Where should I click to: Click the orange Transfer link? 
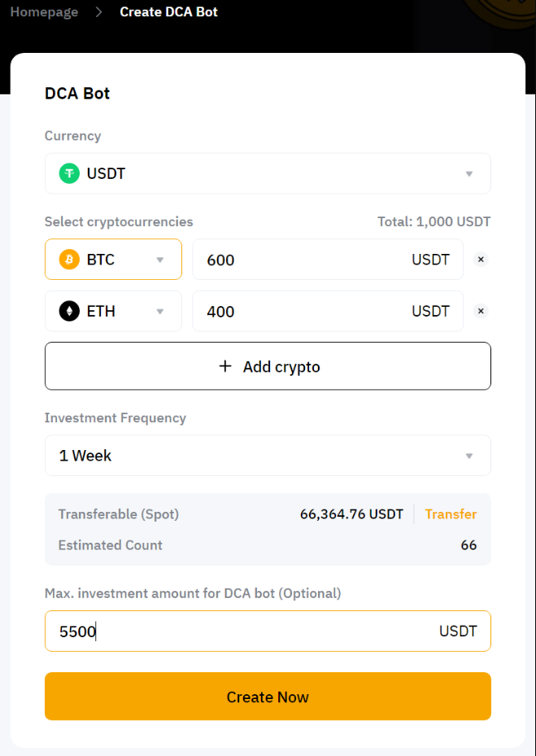click(x=451, y=514)
